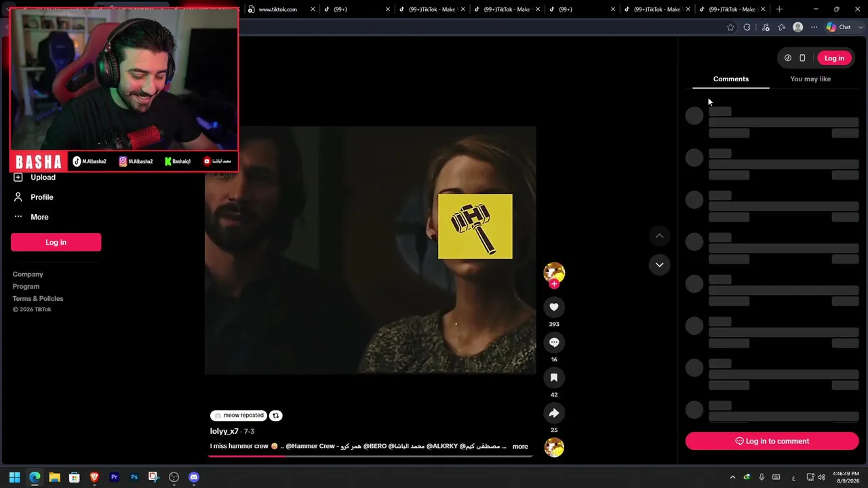Open the TikTok coins icon

(787, 58)
